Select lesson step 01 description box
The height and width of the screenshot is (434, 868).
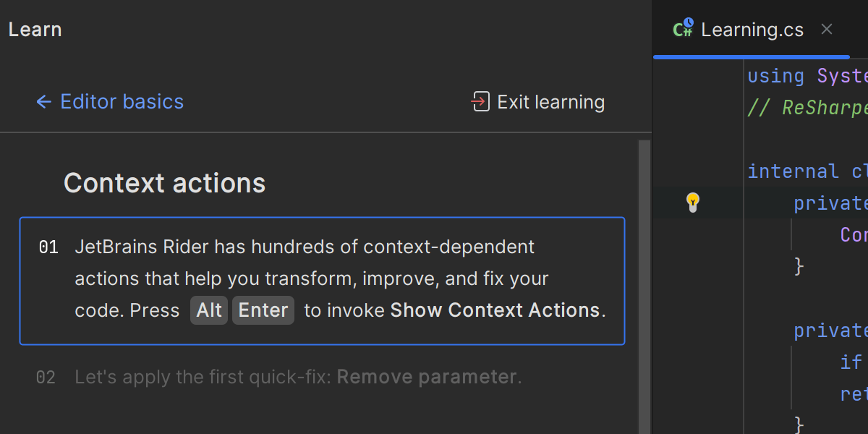pyautogui.click(x=322, y=281)
